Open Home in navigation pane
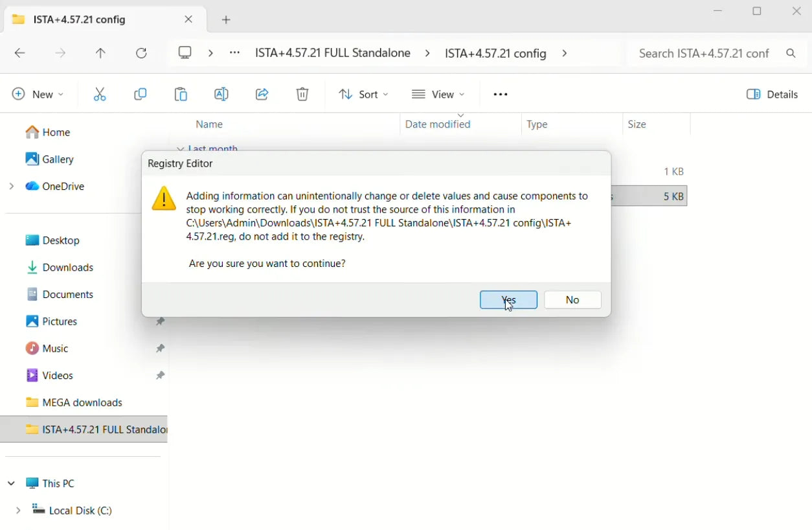Viewport: 812px width, 530px height. pyautogui.click(x=48, y=132)
